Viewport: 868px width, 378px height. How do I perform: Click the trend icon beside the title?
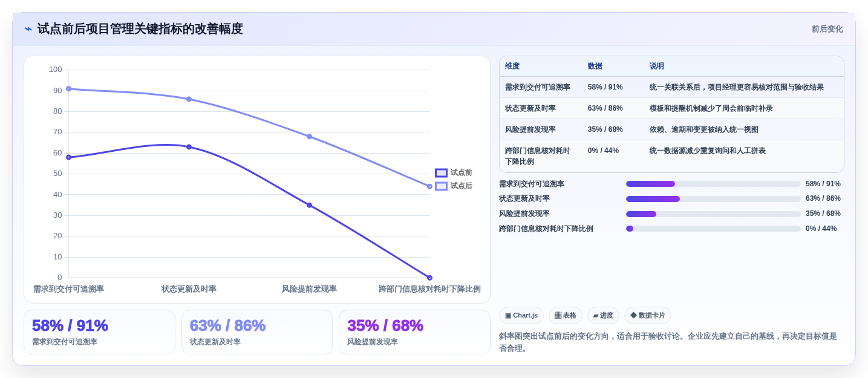click(x=28, y=29)
